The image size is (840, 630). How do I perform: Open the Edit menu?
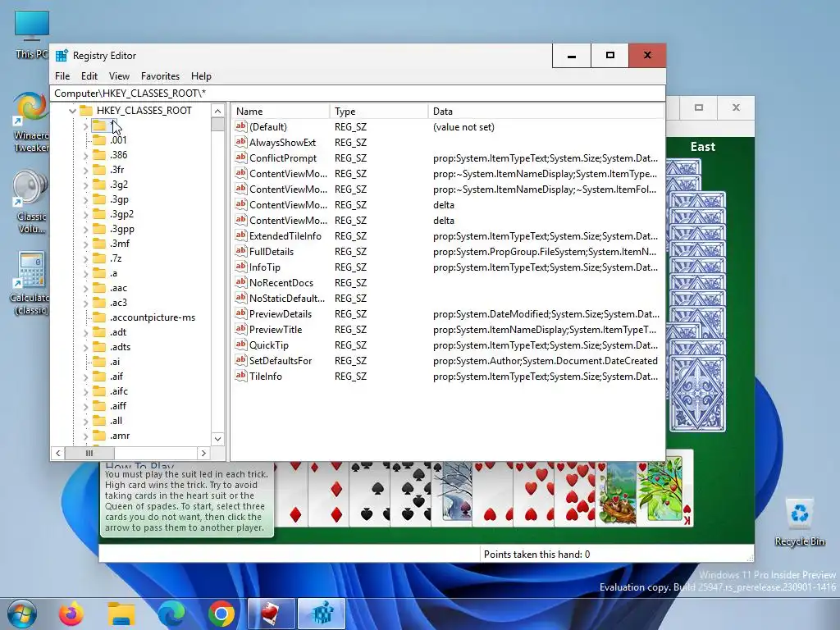tap(89, 76)
